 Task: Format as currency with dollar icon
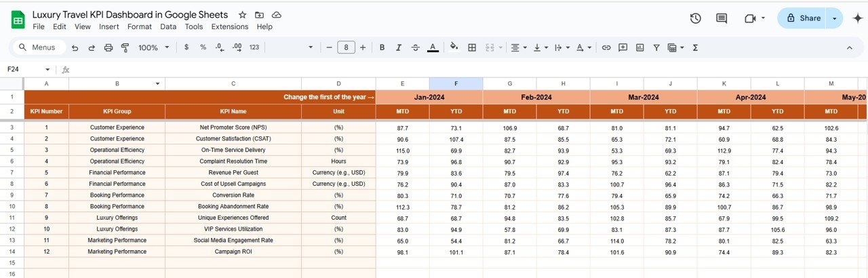(x=186, y=47)
